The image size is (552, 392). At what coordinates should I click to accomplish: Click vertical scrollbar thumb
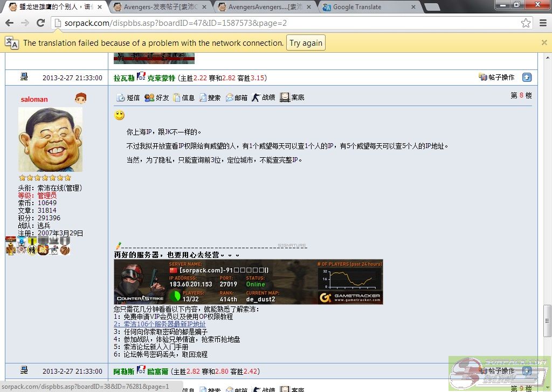point(547,320)
